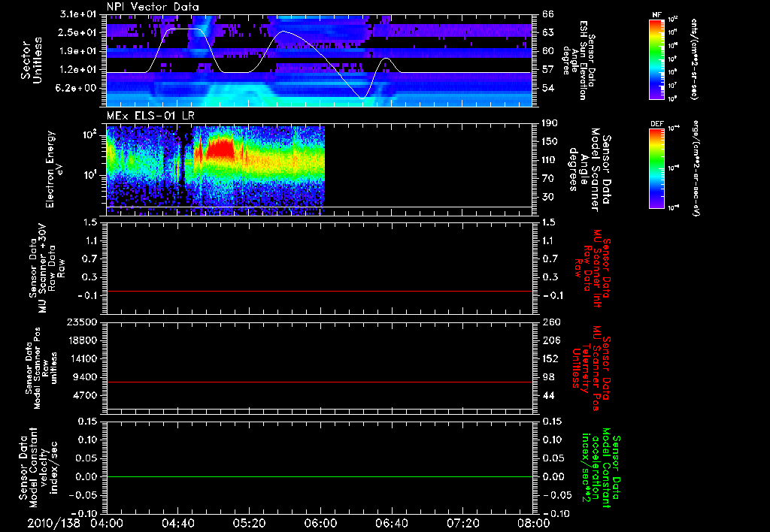
Task: Click the 9400 scanner position tick
Action: 84,377
